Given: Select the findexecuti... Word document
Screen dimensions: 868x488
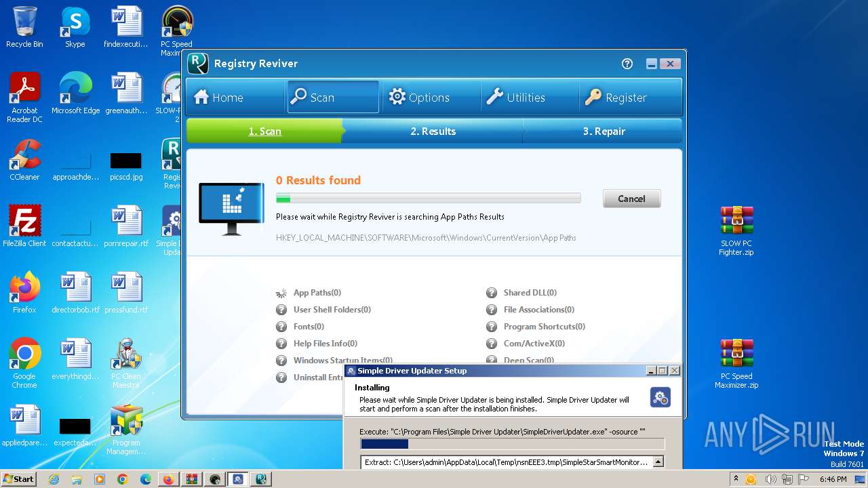Looking at the screenshot, I should click(126, 27).
